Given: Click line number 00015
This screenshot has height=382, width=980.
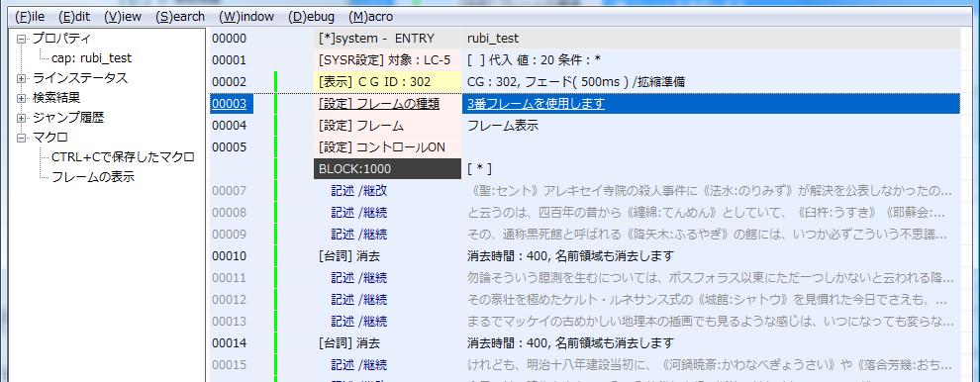Looking at the screenshot, I should 230,364.
